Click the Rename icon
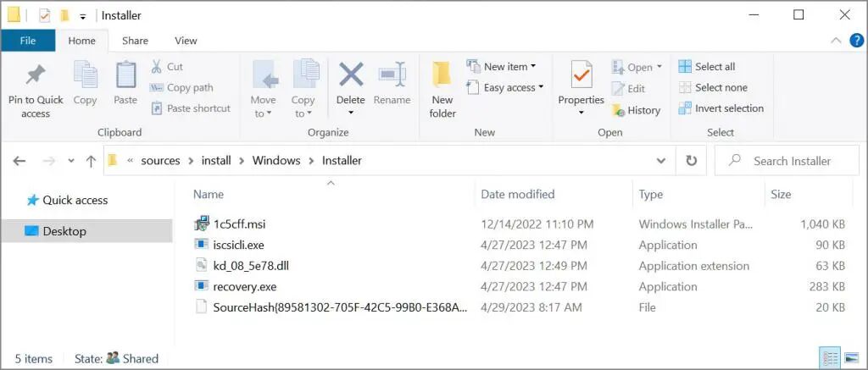Image resolution: width=868 pixels, height=370 pixels. click(x=392, y=75)
